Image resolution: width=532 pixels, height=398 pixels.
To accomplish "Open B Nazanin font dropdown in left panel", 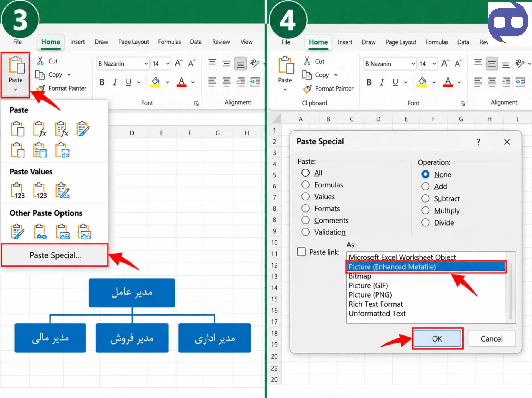I will click(146, 64).
